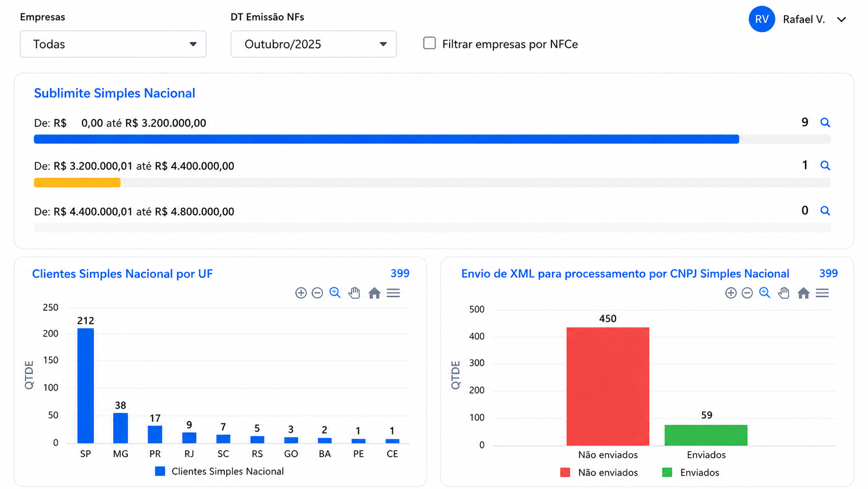Zoom in on Clientes por UF chart
Image resolution: width=868 pixels, height=489 pixels.
coord(301,293)
